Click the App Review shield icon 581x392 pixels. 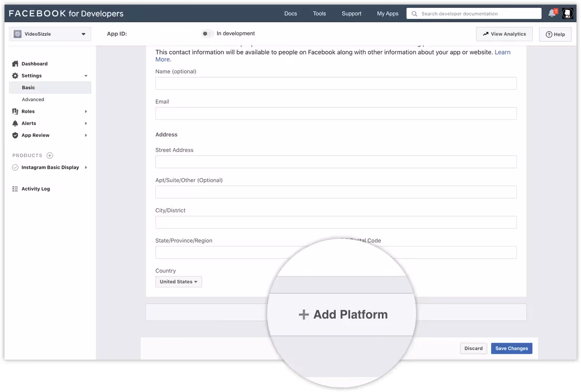pyautogui.click(x=15, y=135)
